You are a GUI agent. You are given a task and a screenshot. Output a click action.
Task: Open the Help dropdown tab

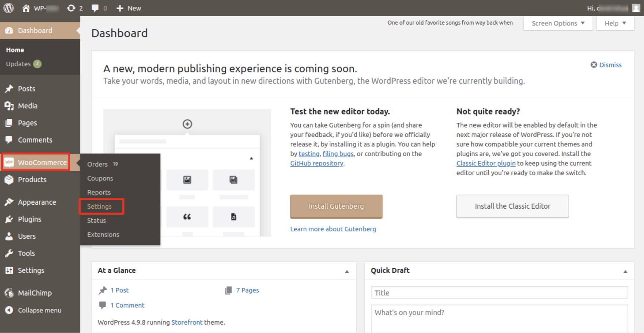tap(615, 23)
